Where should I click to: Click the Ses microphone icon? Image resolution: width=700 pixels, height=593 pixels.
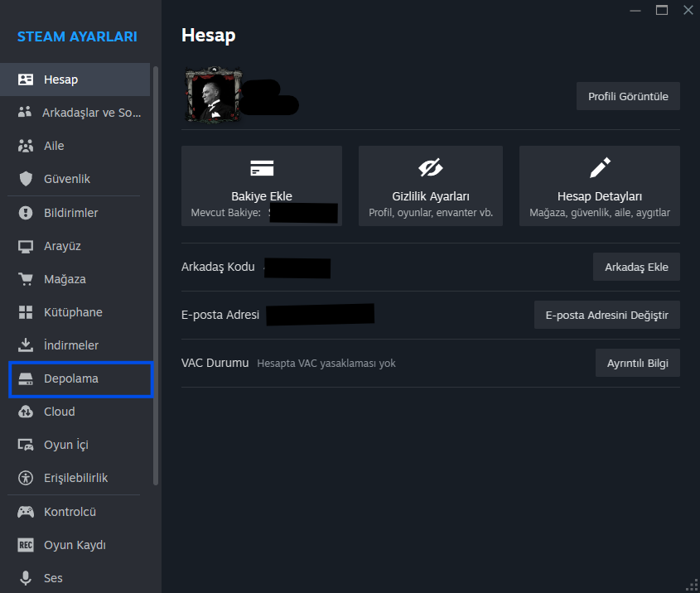(x=26, y=578)
